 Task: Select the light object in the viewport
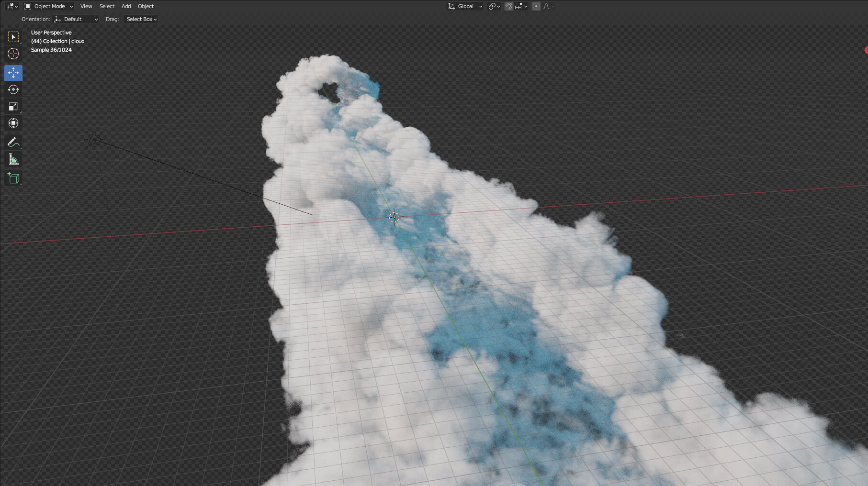tap(95, 139)
